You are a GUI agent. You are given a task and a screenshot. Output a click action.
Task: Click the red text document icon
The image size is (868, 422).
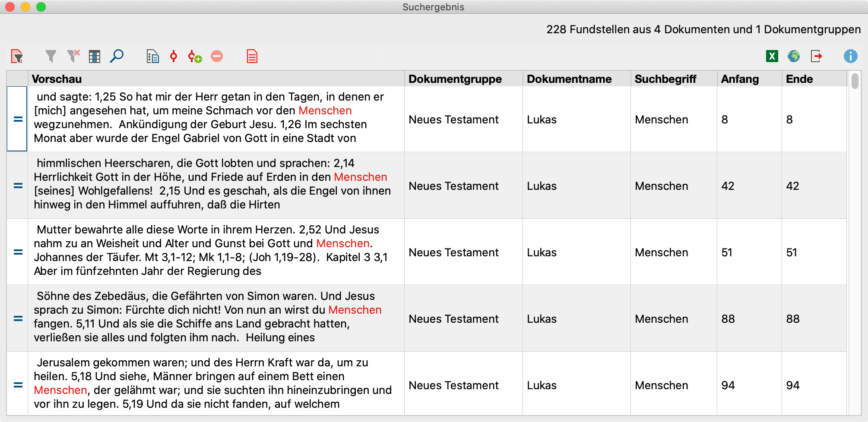click(x=252, y=57)
